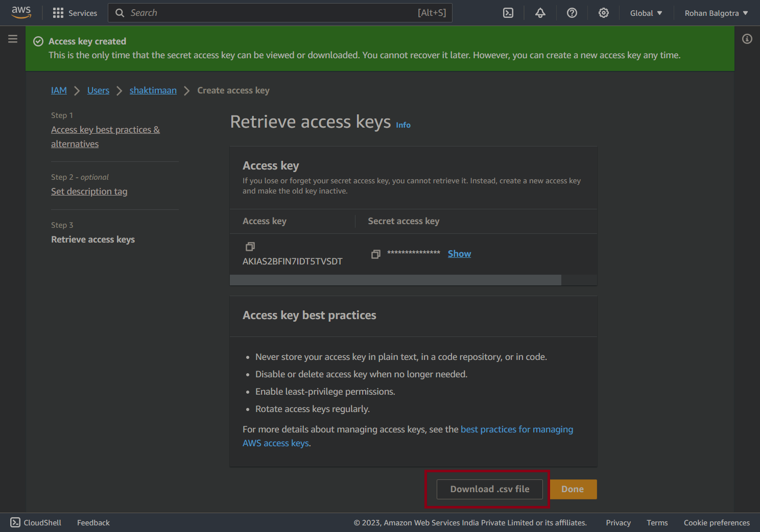Download the .csv file
The height and width of the screenshot is (532, 760).
(x=490, y=489)
